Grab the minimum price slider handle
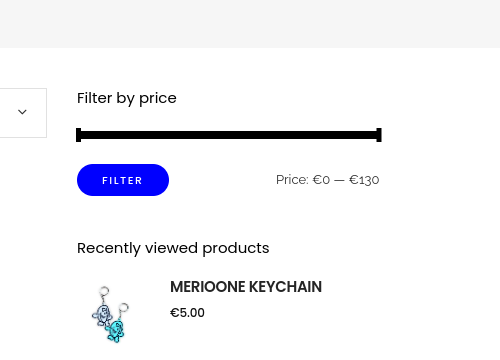Screen dimensions: 500x360 click(79, 135)
